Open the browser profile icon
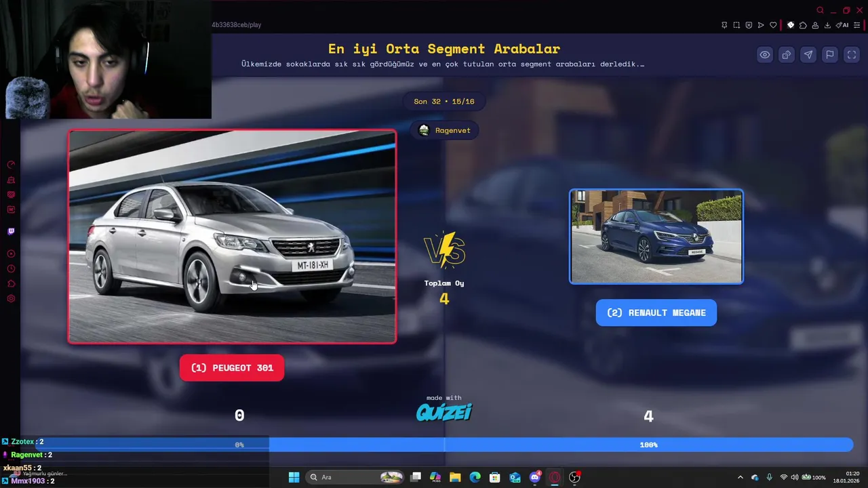 pyautogui.click(x=815, y=25)
